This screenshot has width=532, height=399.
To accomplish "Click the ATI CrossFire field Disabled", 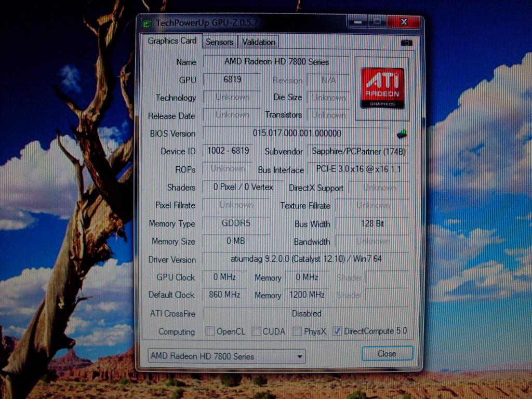I will click(306, 313).
